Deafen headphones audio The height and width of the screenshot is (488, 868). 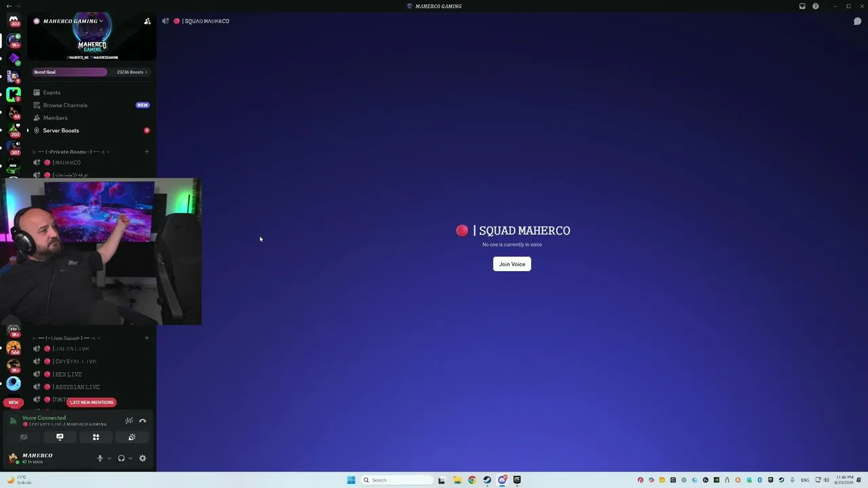tap(121, 458)
